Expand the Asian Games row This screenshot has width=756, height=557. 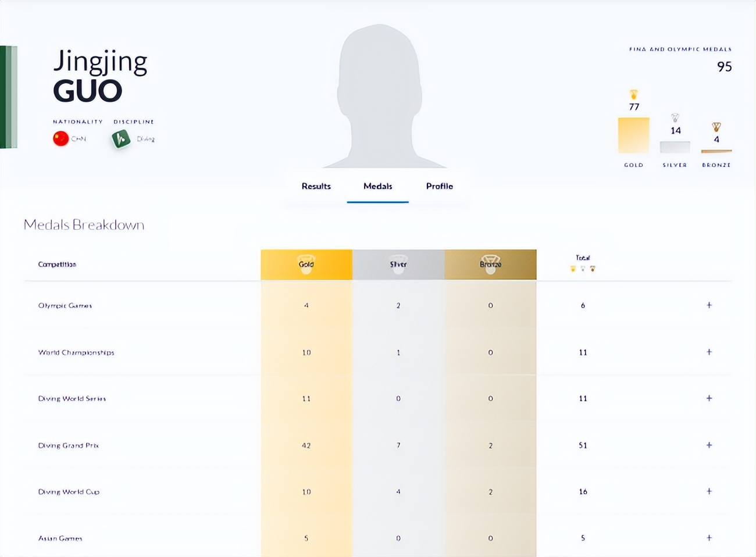coord(709,538)
